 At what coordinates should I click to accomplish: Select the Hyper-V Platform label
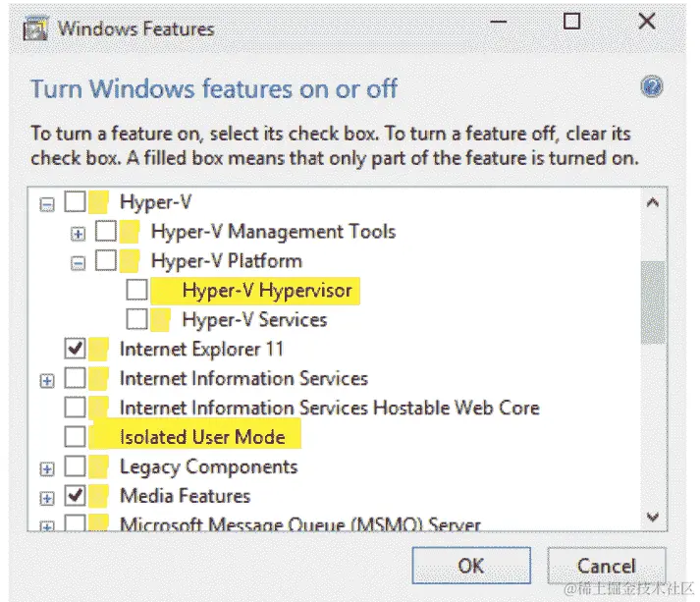227,261
